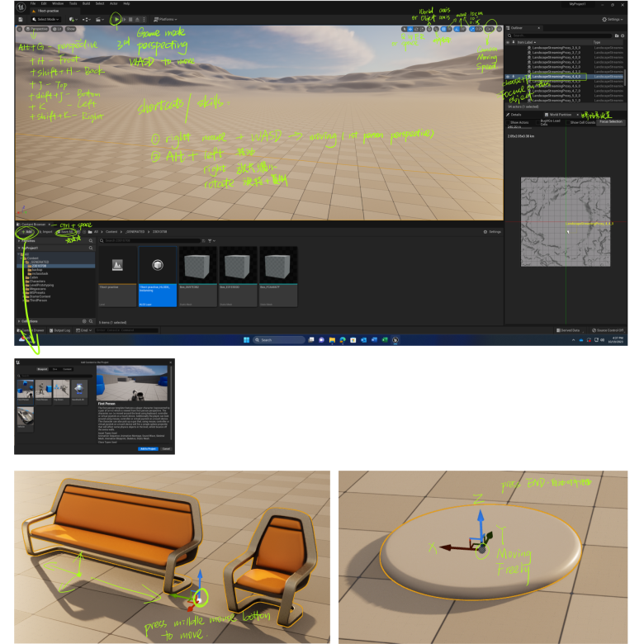Eject from the player with the eject icon
Image resolution: width=644 pixels, height=644 pixels.
tap(137, 19)
